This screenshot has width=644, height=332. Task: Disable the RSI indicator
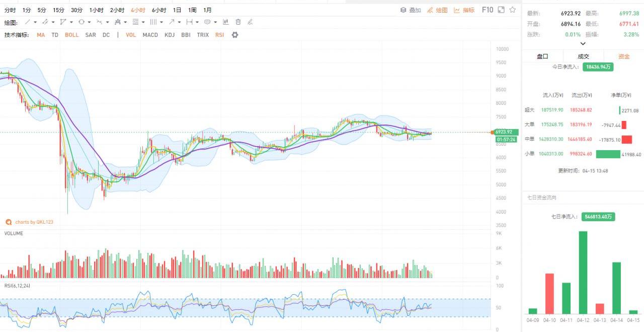(x=219, y=35)
